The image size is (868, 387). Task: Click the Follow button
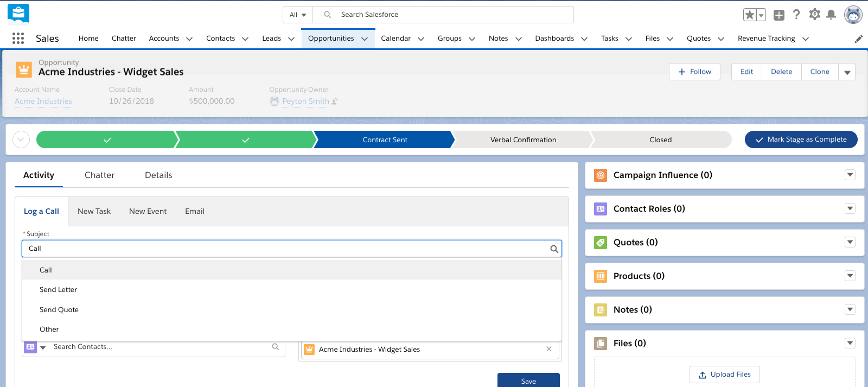(x=694, y=72)
